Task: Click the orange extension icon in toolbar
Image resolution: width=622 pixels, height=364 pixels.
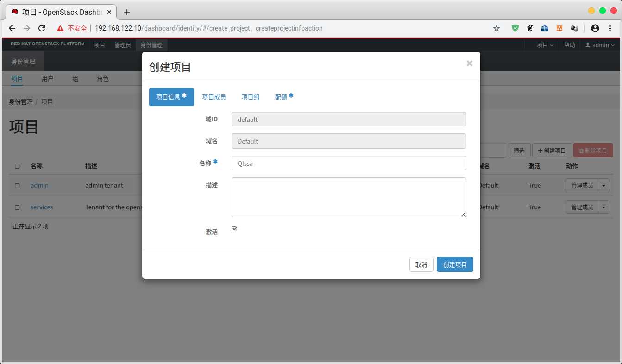Action: [x=559, y=28]
